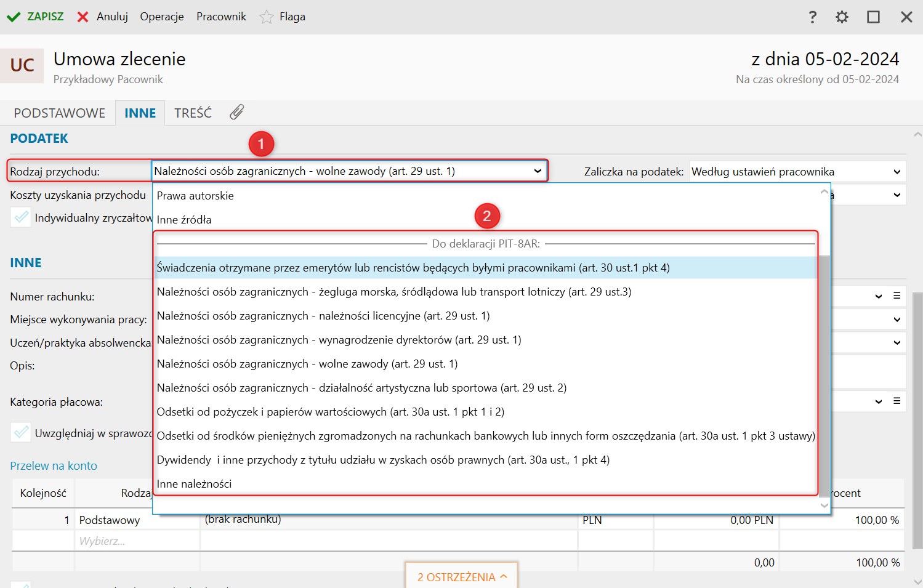
Task: Open the Operacje menu
Action: pos(162,17)
